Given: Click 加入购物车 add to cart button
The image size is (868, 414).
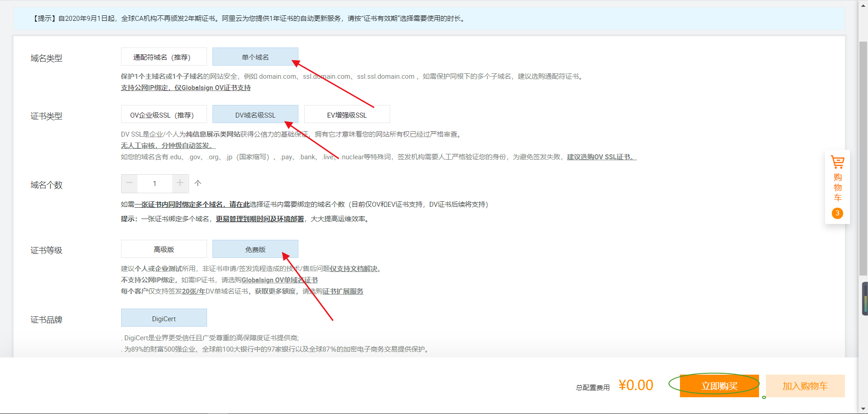Looking at the screenshot, I should click(x=805, y=386).
